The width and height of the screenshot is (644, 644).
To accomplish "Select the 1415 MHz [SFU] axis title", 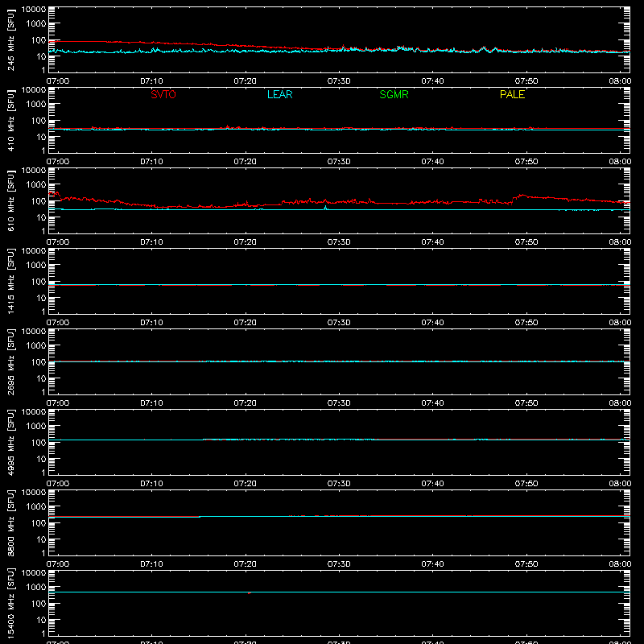I will click(10, 281).
